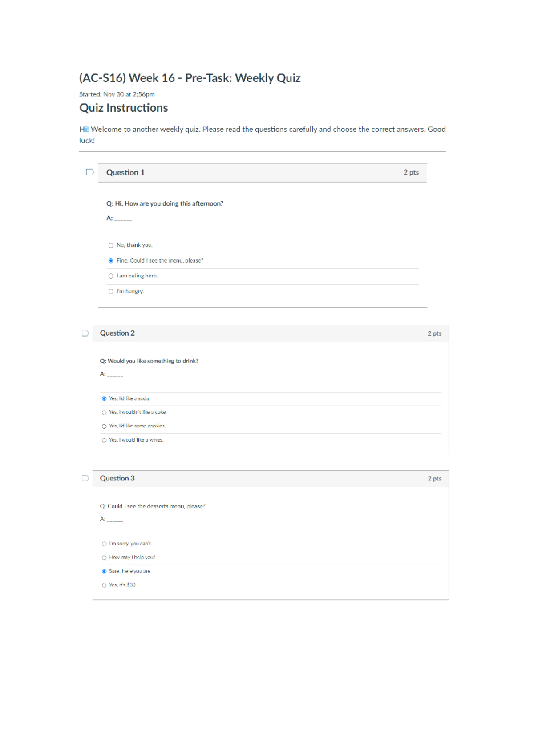Select "Yes, I would like a wines."

click(104, 440)
